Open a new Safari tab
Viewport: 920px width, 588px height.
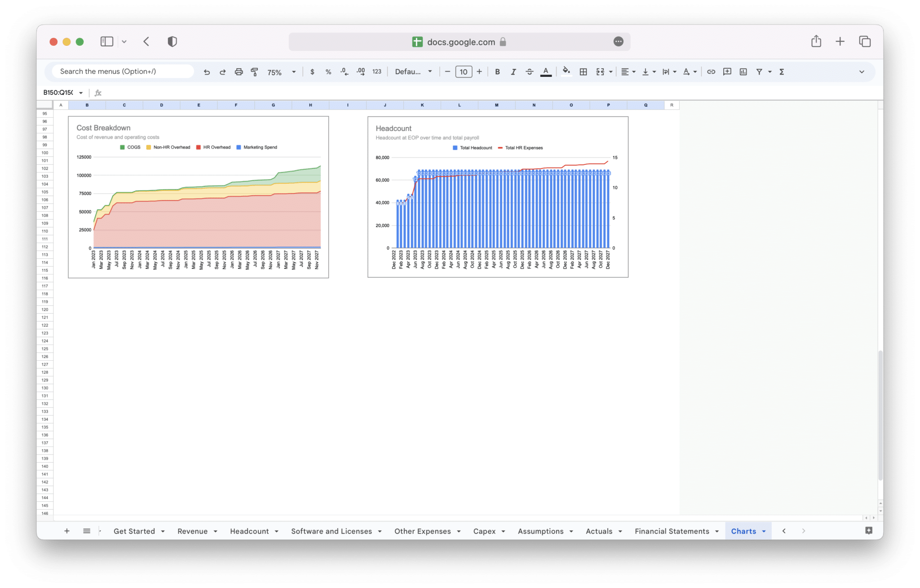click(840, 42)
